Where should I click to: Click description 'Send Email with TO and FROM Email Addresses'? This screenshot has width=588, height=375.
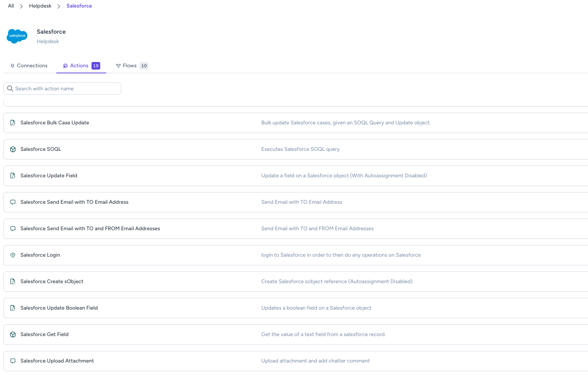coord(317,229)
